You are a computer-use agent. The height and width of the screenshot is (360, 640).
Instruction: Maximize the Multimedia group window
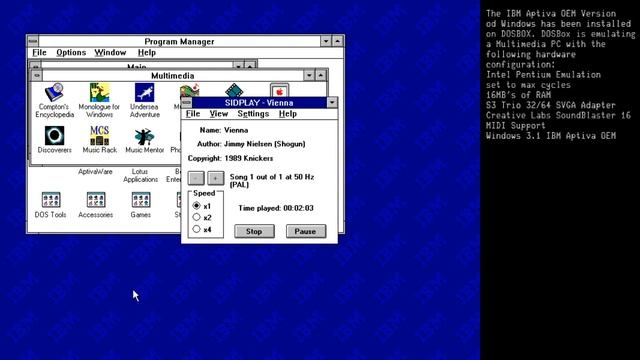(321, 76)
